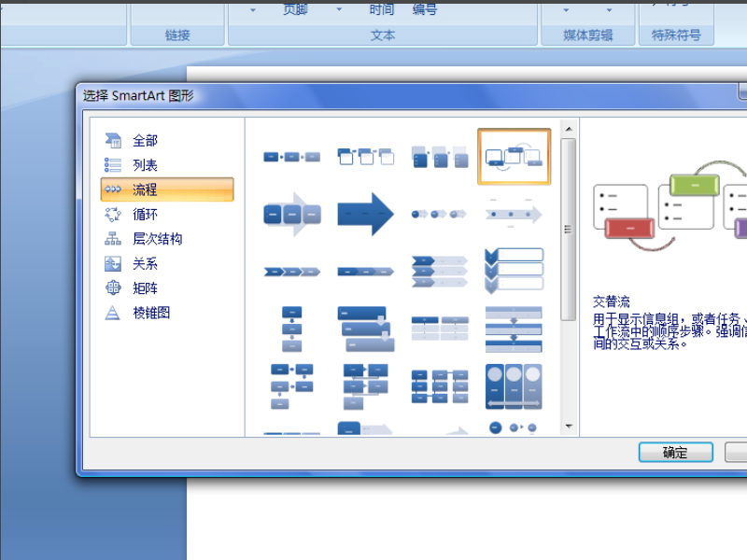The height and width of the screenshot is (560, 747).
Task: Click the 特殊符号 ribbon group label
Action: click(676, 35)
